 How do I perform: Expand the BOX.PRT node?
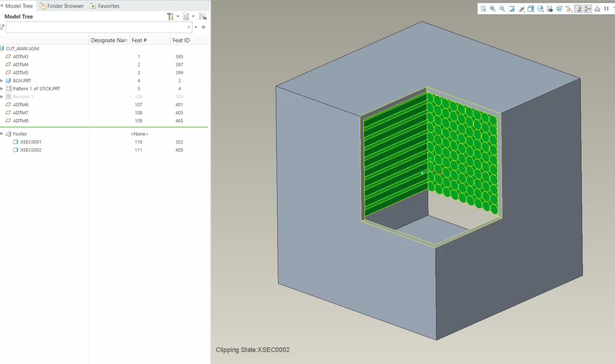2,81
